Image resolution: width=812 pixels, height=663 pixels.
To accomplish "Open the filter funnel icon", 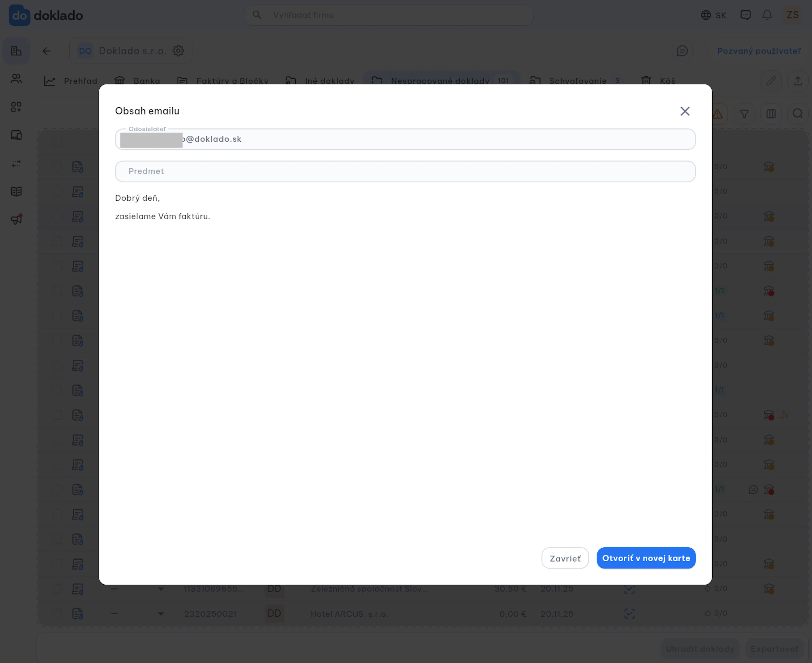I will click(744, 114).
